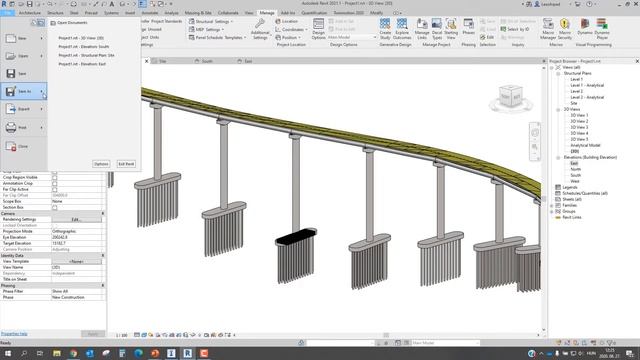Switch to South view tab
Image resolution: width=640 pixels, height=360 pixels.
(207, 61)
